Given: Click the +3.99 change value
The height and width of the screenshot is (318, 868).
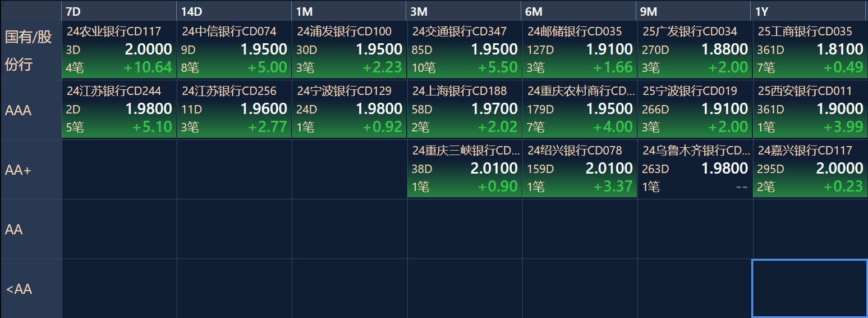Looking at the screenshot, I should (843, 127).
